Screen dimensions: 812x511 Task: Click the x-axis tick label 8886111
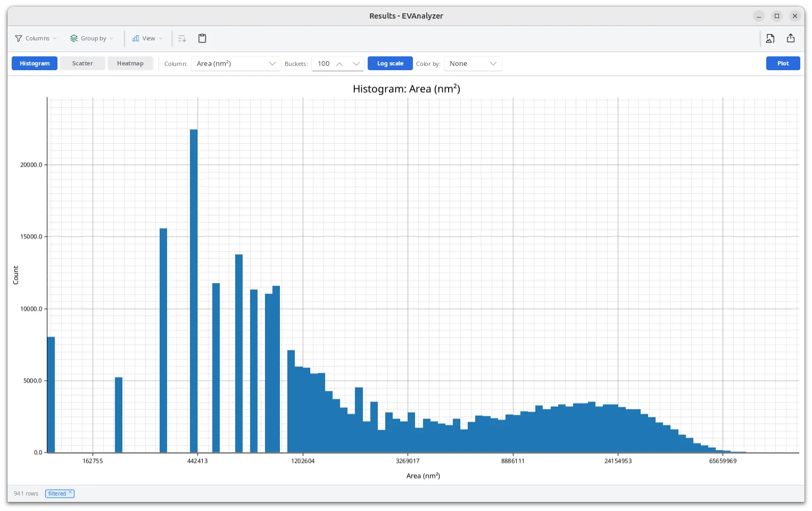coord(513,461)
